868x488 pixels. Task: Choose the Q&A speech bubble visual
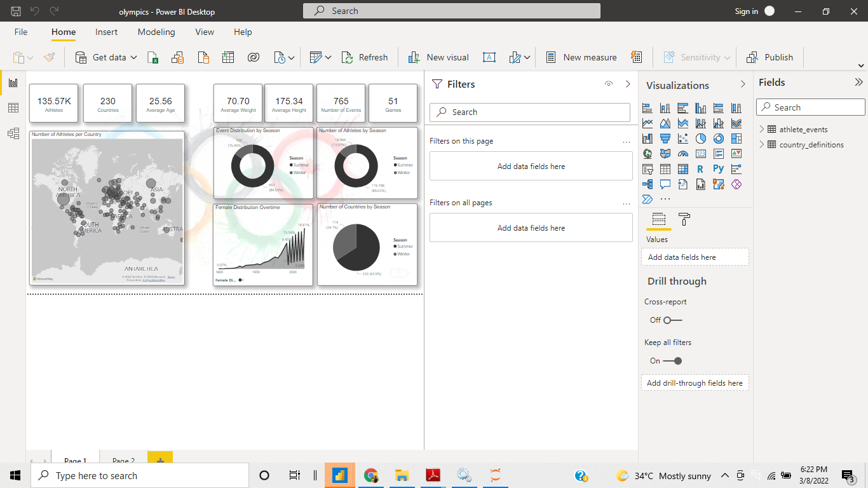point(665,184)
